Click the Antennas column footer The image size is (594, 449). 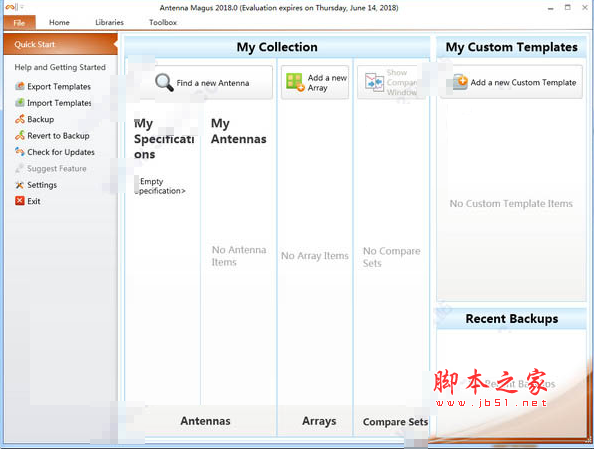(x=205, y=421)
